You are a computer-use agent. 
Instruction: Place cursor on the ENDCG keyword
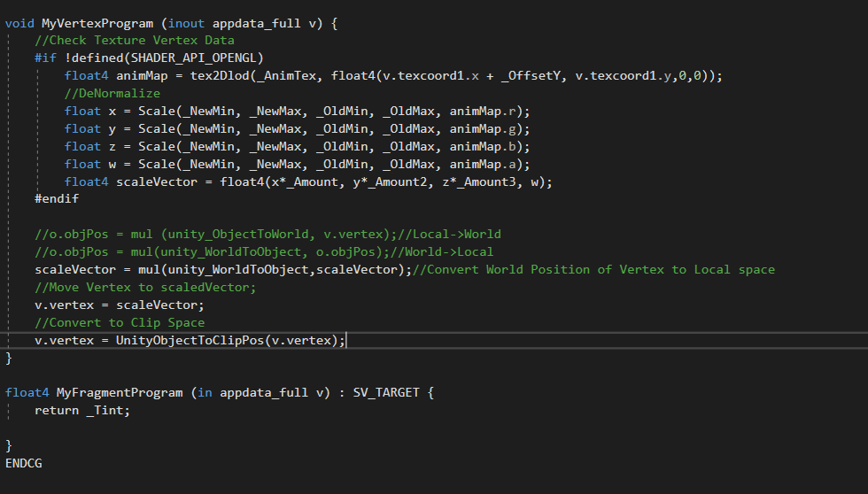(23, 463)
